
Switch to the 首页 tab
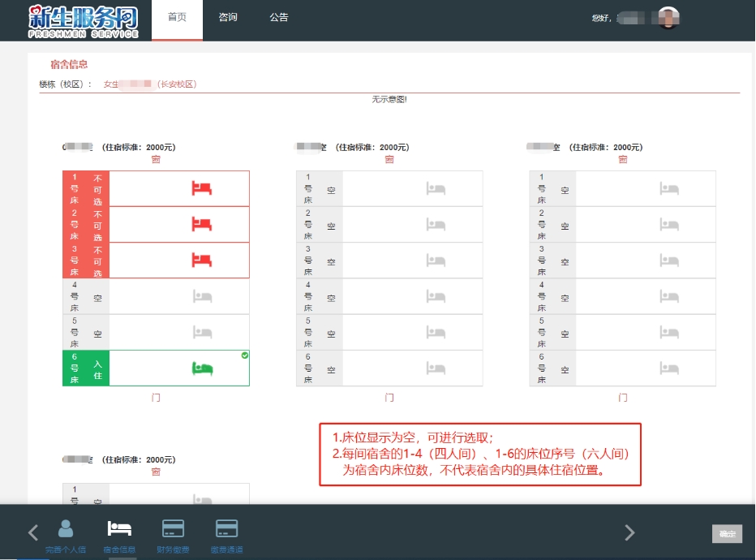click(x=177, y=18)
